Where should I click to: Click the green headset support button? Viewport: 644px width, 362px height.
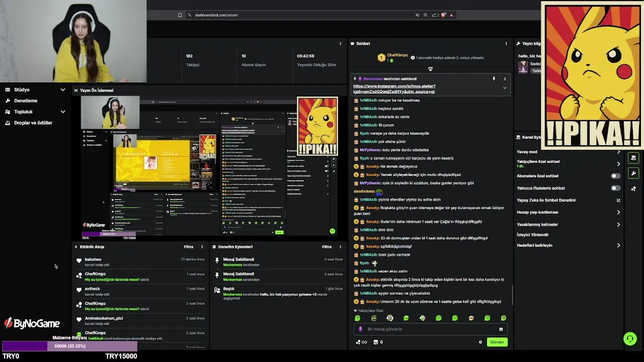coord(630,339)
